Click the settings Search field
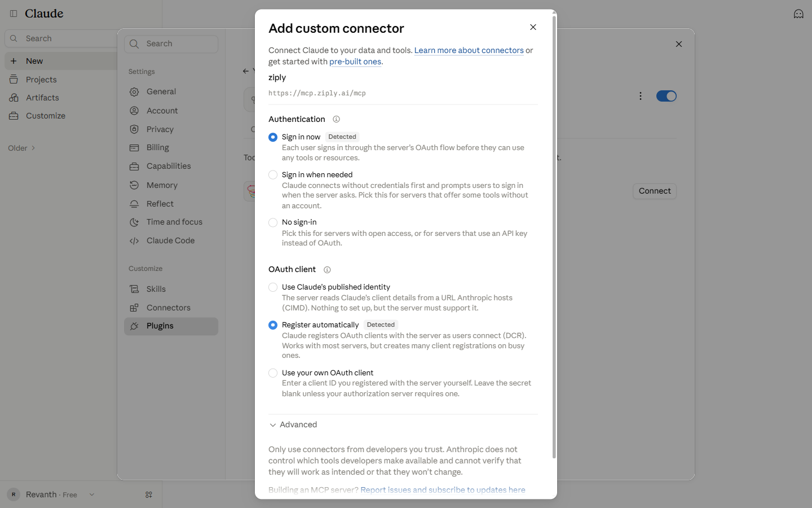The image size is (812, 508). pos(171,44)
